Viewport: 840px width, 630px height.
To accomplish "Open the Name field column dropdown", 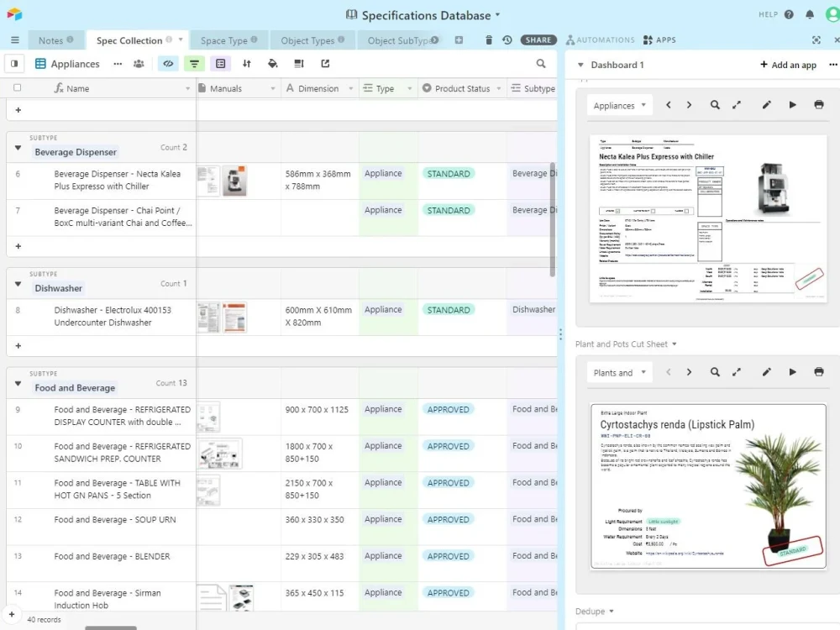I will pyautogui.click(x=187, y=88).
